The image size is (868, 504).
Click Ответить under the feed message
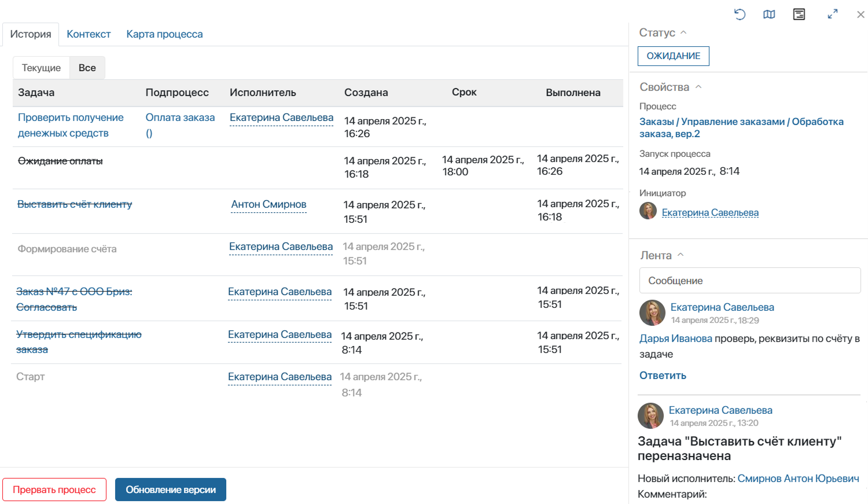coord(663,376)
